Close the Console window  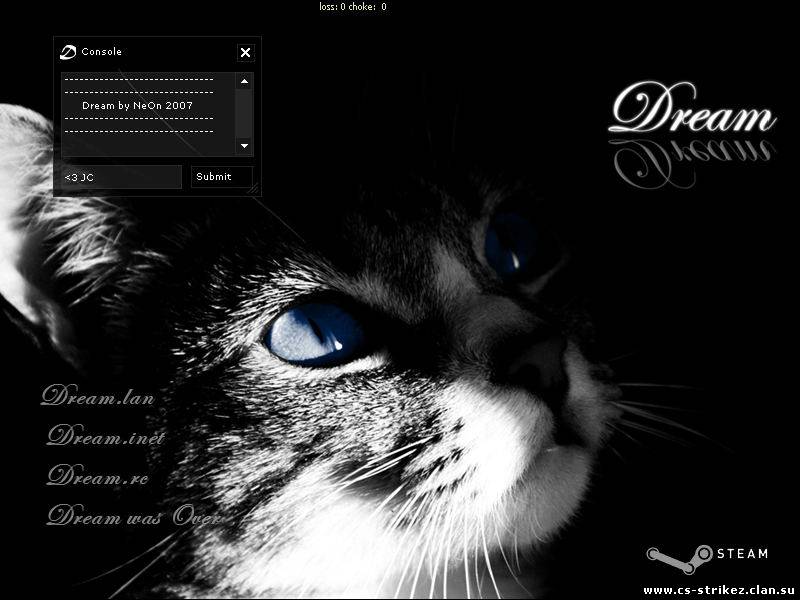[245, 53]
